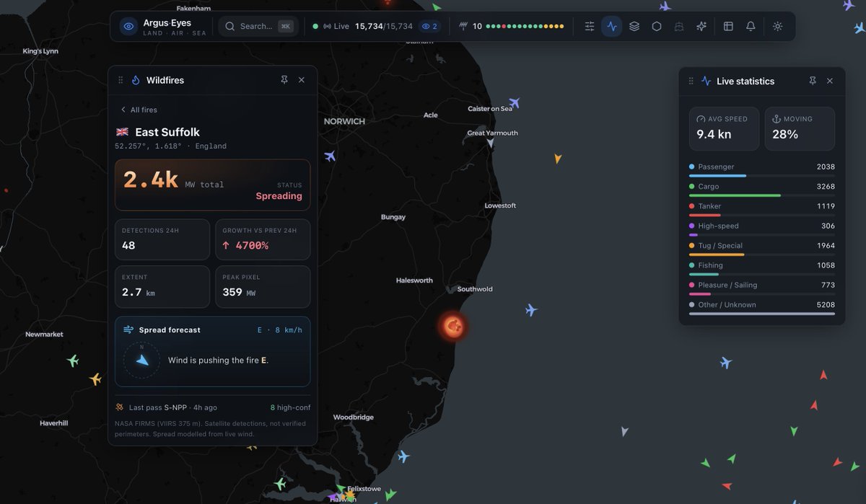Open the table layout icon in the toolbar
This screenshot has width=866, height=504.
pos(728,27)
